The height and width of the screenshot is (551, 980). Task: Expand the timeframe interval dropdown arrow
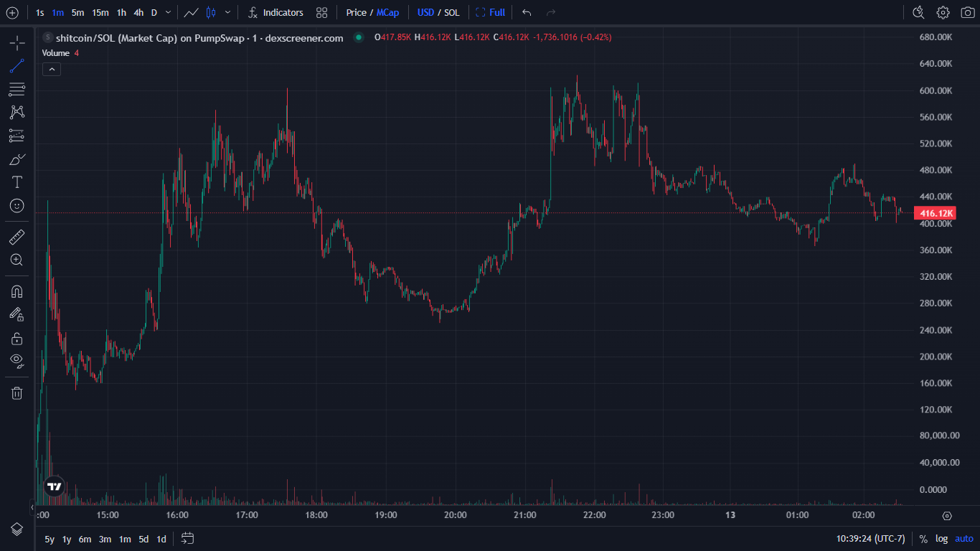tap(168, 12)
